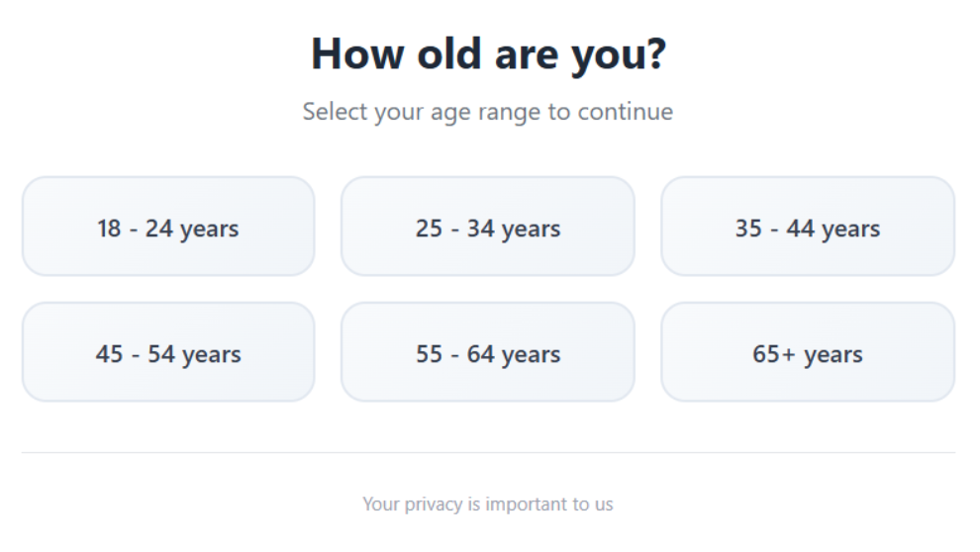Screen dimensions: 980x552
Task: Pick the youngest age range card
Action: (x=168, y=227)
